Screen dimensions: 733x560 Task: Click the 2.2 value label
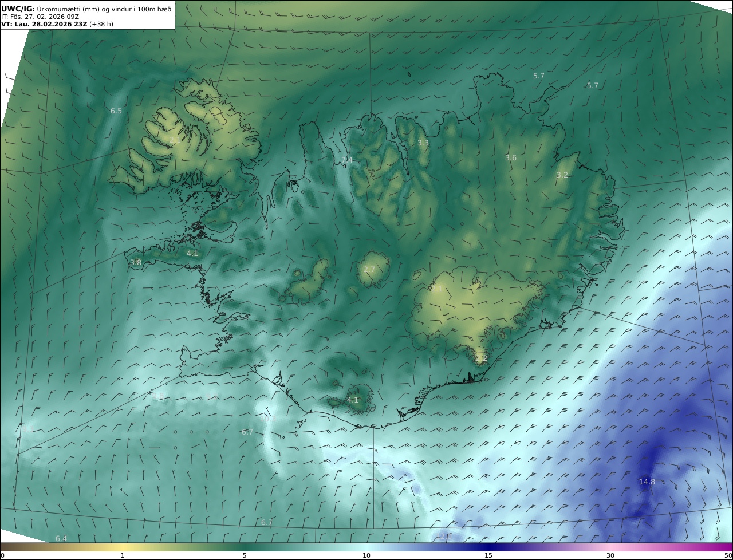click(482, 358)
